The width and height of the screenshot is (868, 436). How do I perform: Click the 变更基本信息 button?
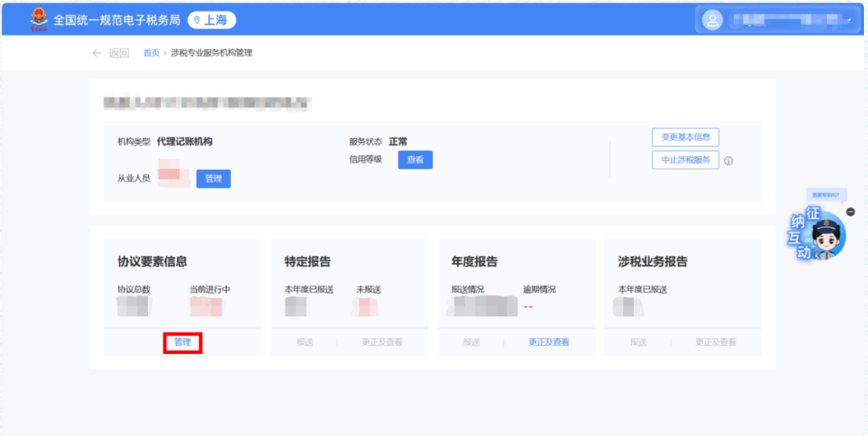tap(686, 137)
